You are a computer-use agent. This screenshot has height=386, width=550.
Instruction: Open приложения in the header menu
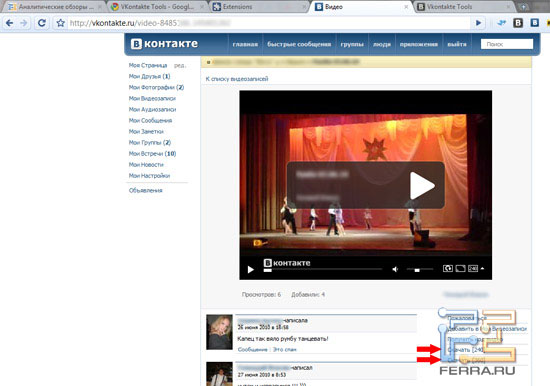pos(419,44)
